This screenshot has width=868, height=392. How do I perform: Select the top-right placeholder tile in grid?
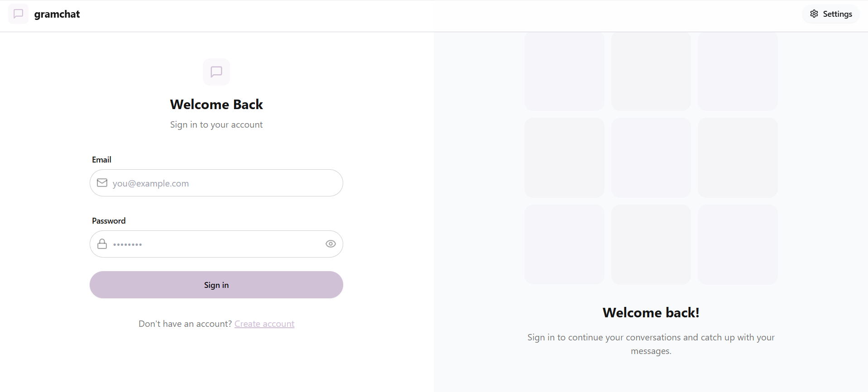click(x=738, y=71)
